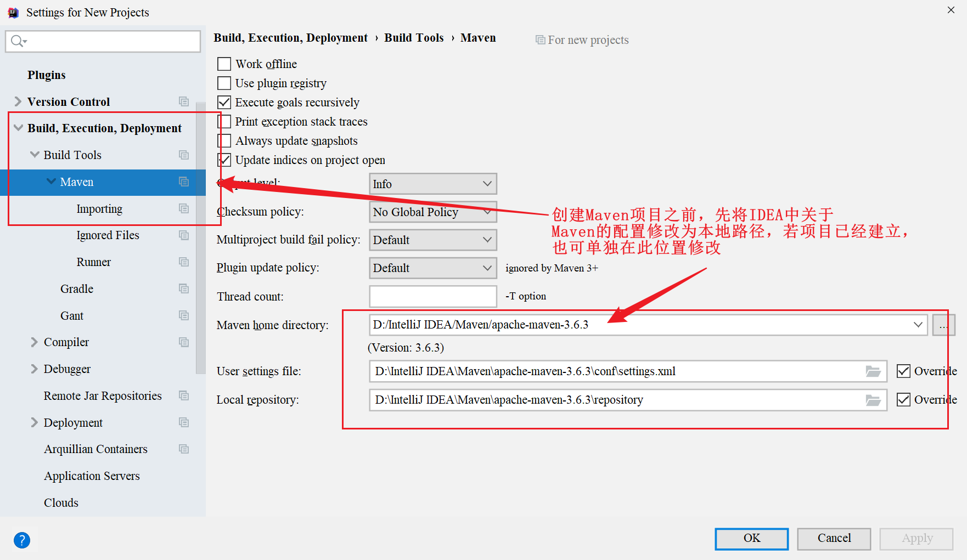Image resolution: width=967 pixels, height=560 pixels.
Task: Expand the Deployment tree node
Action: click(x=34, y=422)
